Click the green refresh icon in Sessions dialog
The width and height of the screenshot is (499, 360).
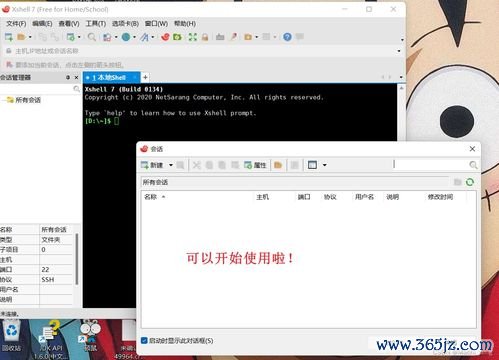pyautogui.click(x=470, y=182)
